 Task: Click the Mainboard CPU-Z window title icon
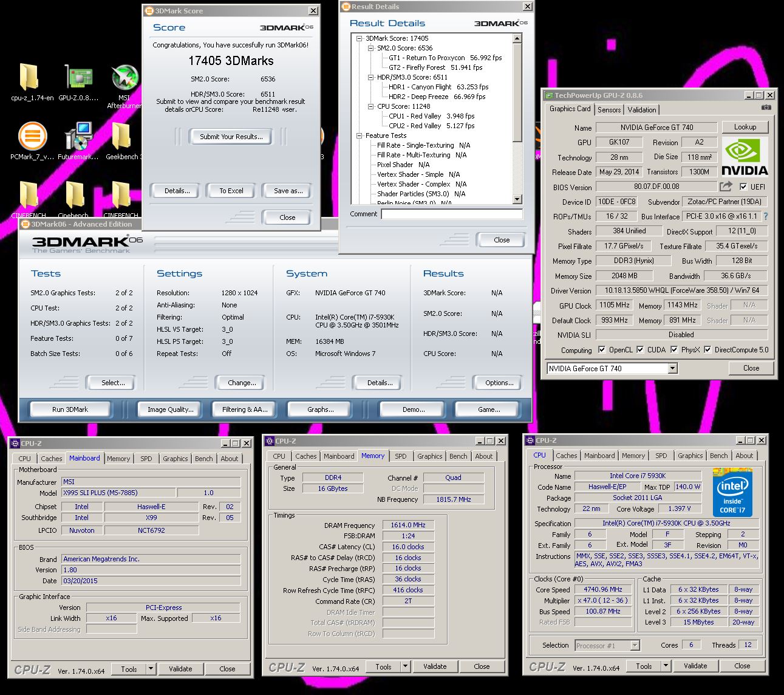(15, 443)
